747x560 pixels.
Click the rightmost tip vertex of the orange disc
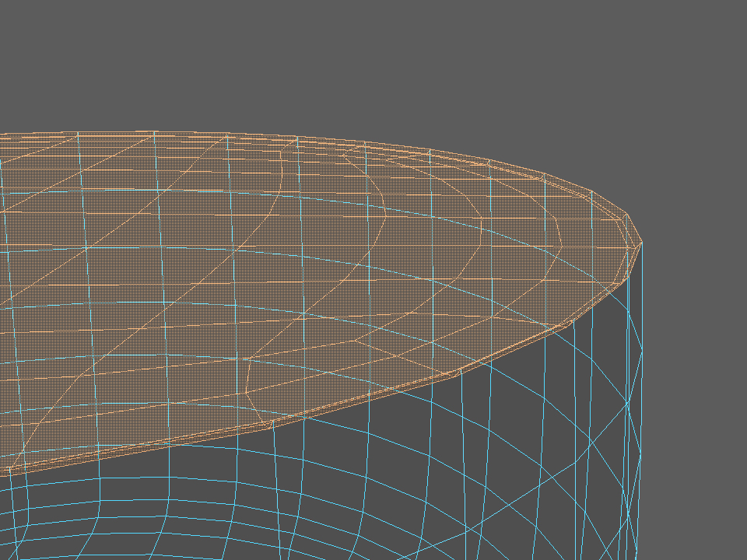click(x=642, y=243)
